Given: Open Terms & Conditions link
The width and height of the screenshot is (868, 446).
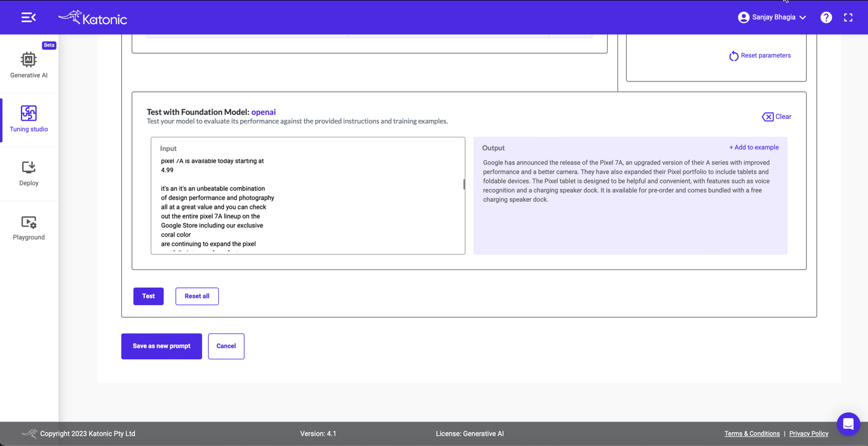Looking at the screenshot, I should (752, 433).
